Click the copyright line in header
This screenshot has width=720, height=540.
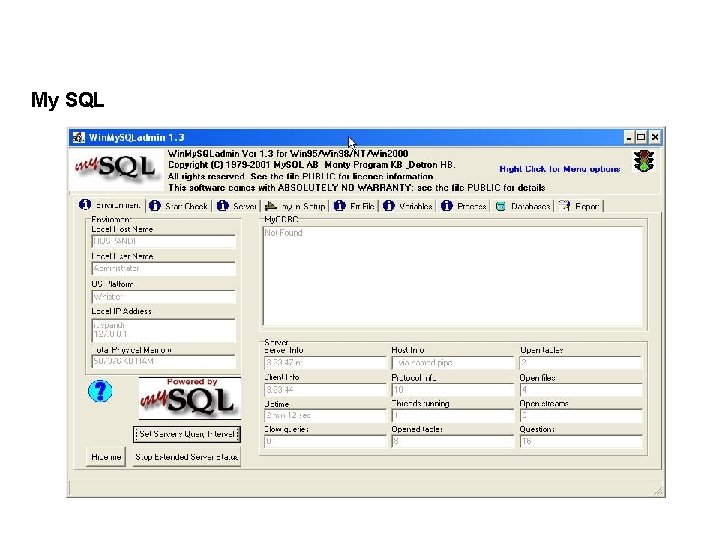pos(311,165)
